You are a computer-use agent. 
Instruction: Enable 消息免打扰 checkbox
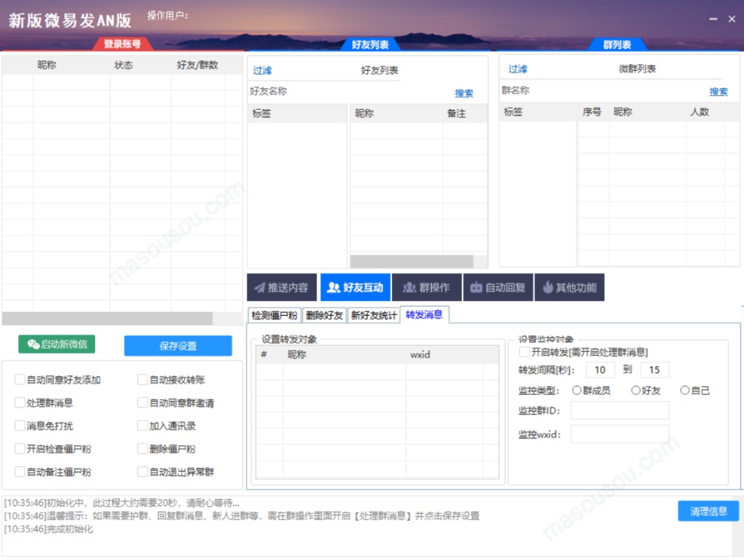(20, 426)
